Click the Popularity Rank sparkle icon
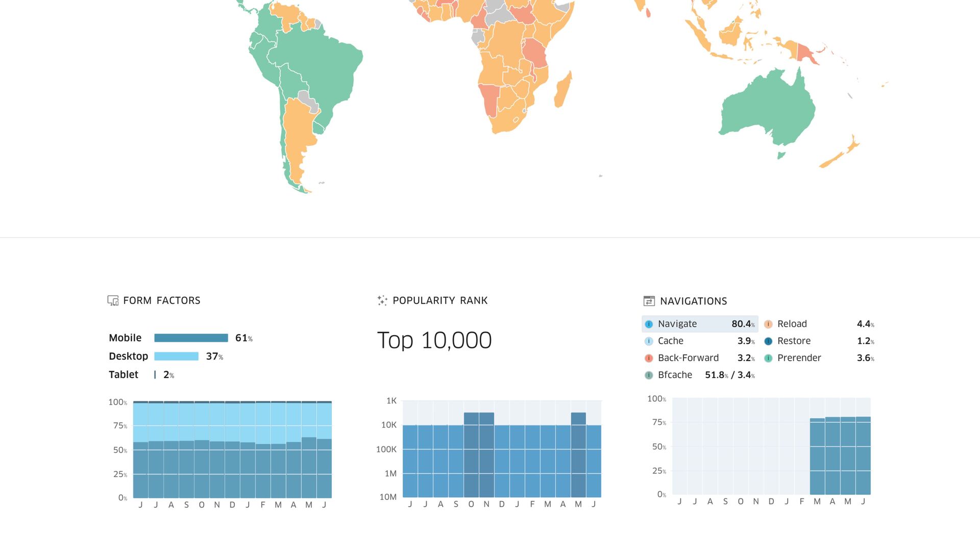Image resolution: width=980 pixels, height=551 pixels. coord(382,300)
